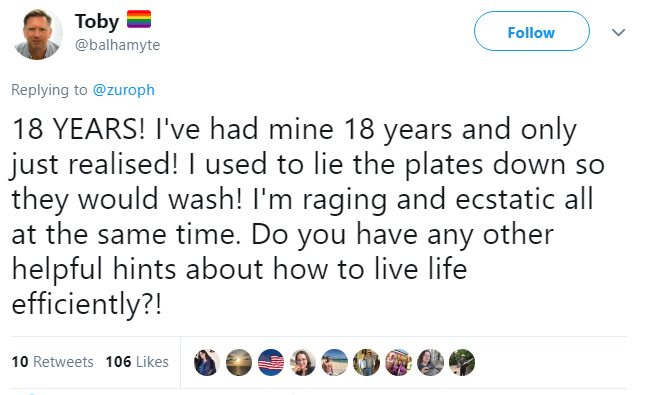View the 106 Likes list
Screen dimensions: 647x395
point(137,362)
